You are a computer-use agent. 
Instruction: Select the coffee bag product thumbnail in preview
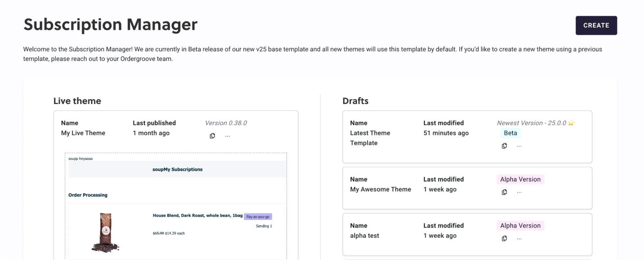105,233
